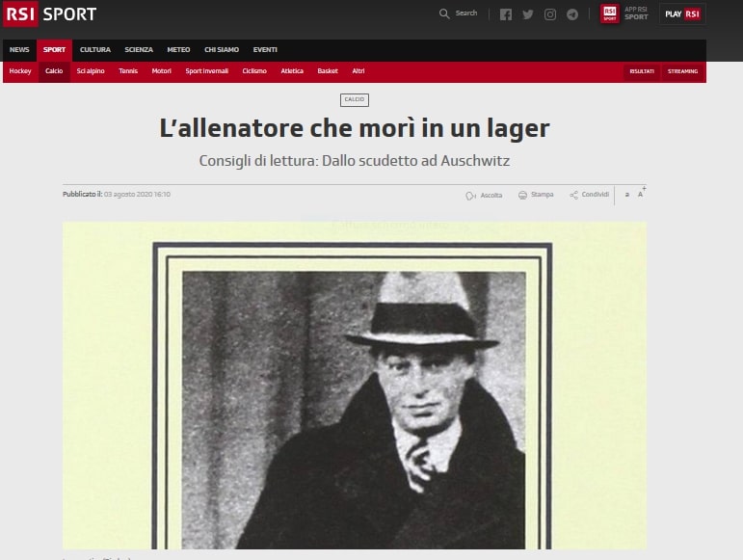Screen dimensions: 743x560
Task: Open the Play RSI button
Action: click(x=683, y=13)
